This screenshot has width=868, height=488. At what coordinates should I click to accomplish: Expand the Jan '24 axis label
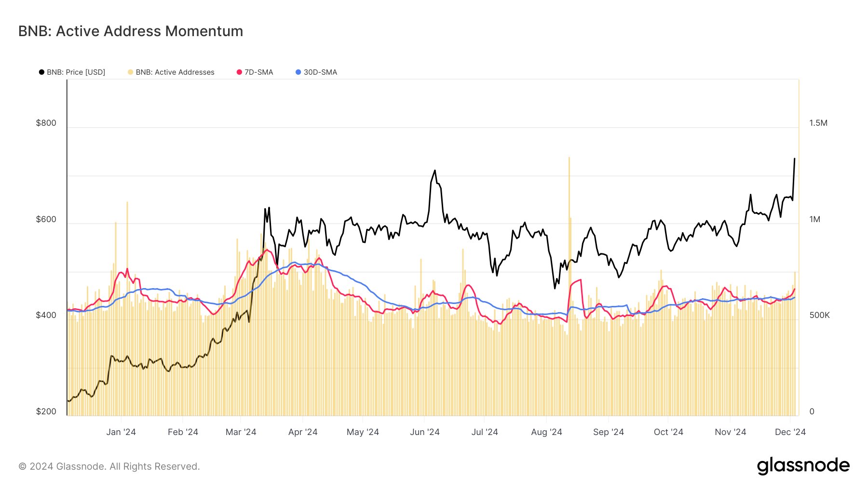pos(121,432)
